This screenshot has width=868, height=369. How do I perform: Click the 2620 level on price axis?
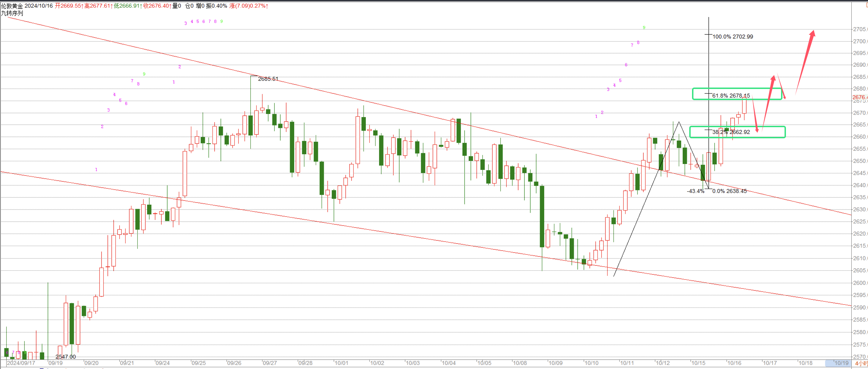tap(860, 233)
